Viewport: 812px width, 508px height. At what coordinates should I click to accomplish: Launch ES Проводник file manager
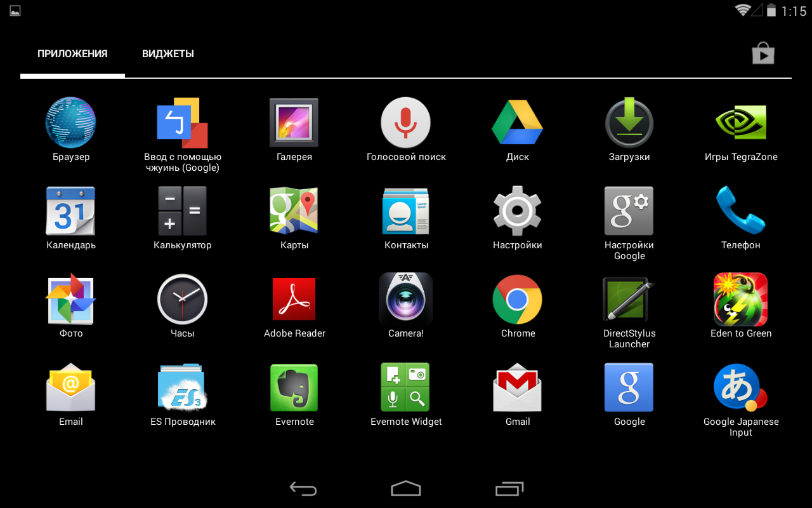tap(183, 387)
